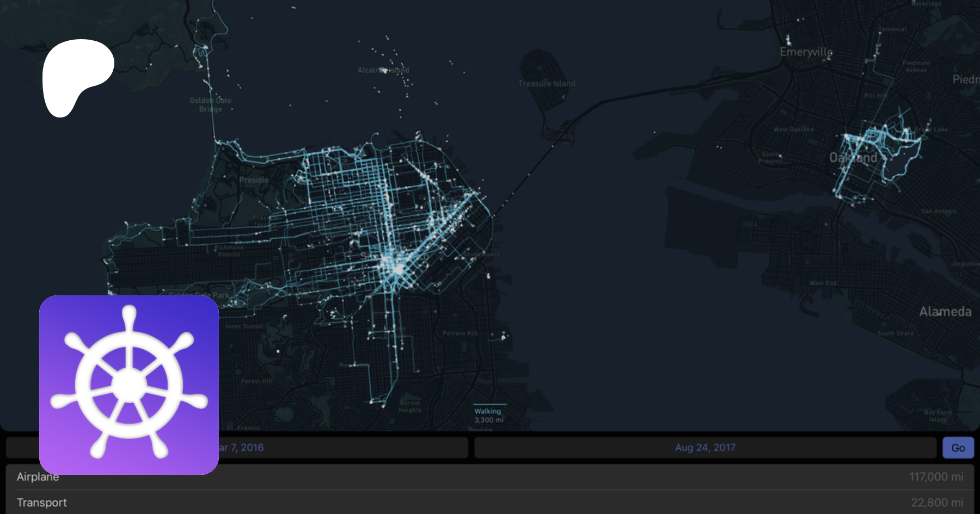Click the Potrero Hill neighborhood label
This screenshot has height=514, width=980.
tap(460, 333)
